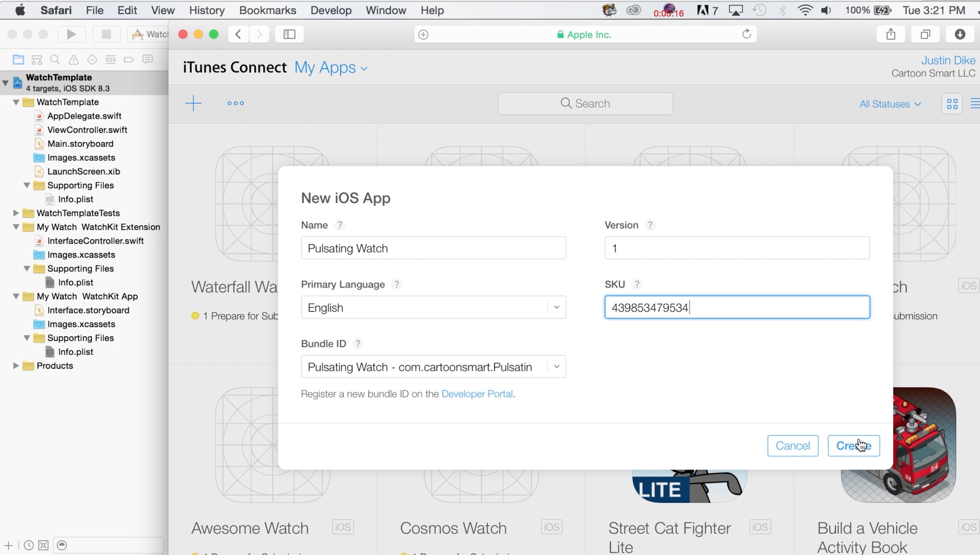Expand the WatchTemplateTests folder
The width and height of the screenshot is (980, 555).
coord(16,213)
